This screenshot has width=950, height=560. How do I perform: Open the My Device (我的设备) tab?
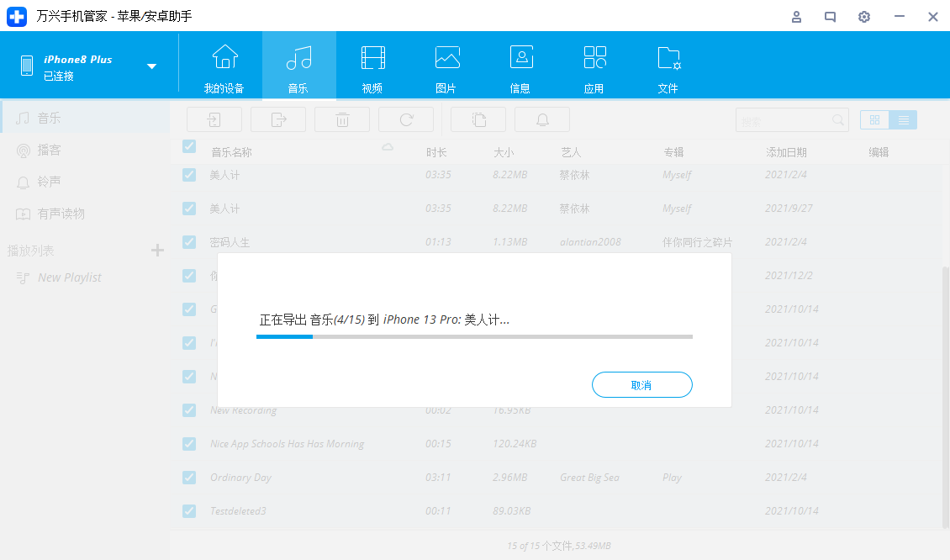pos(224,66)
